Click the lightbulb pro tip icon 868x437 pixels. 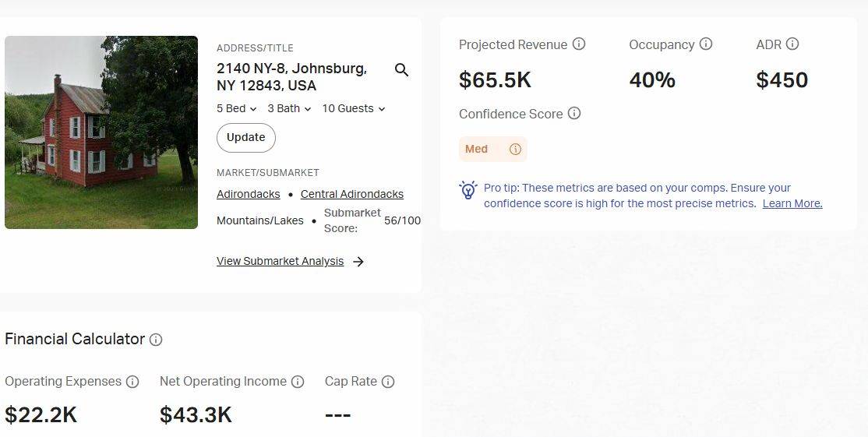468,190
